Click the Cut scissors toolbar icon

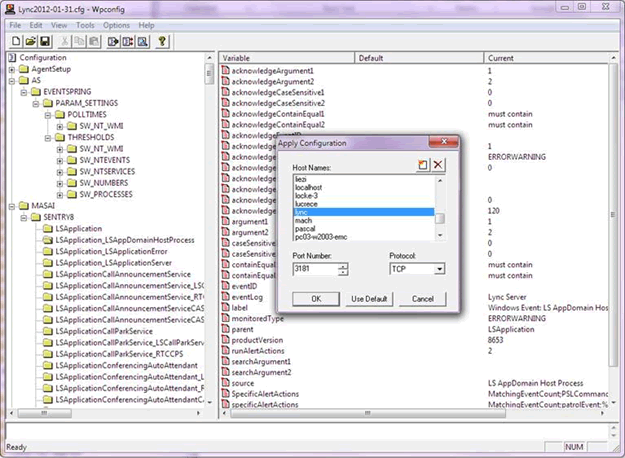click(x=65, y=41)
